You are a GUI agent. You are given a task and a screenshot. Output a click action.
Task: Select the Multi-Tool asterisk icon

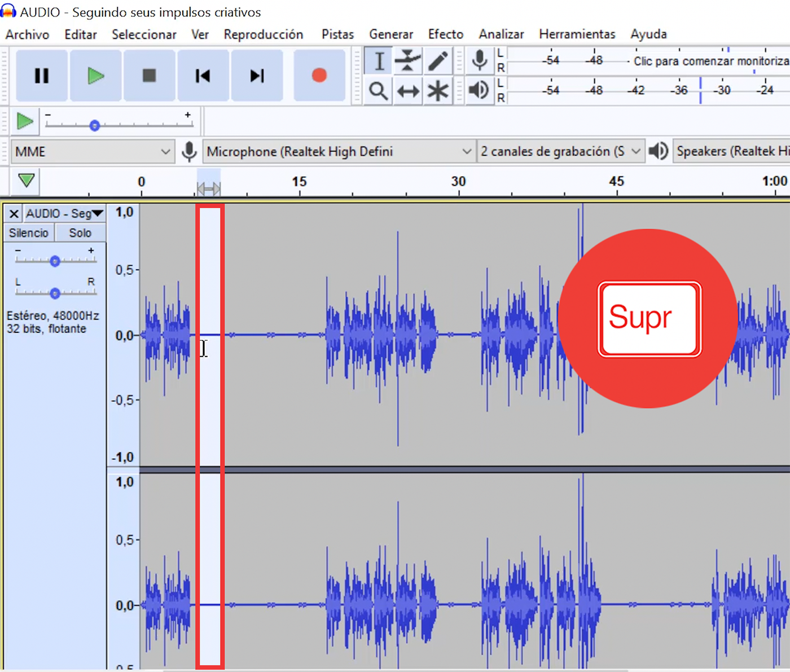pos(438,91)
